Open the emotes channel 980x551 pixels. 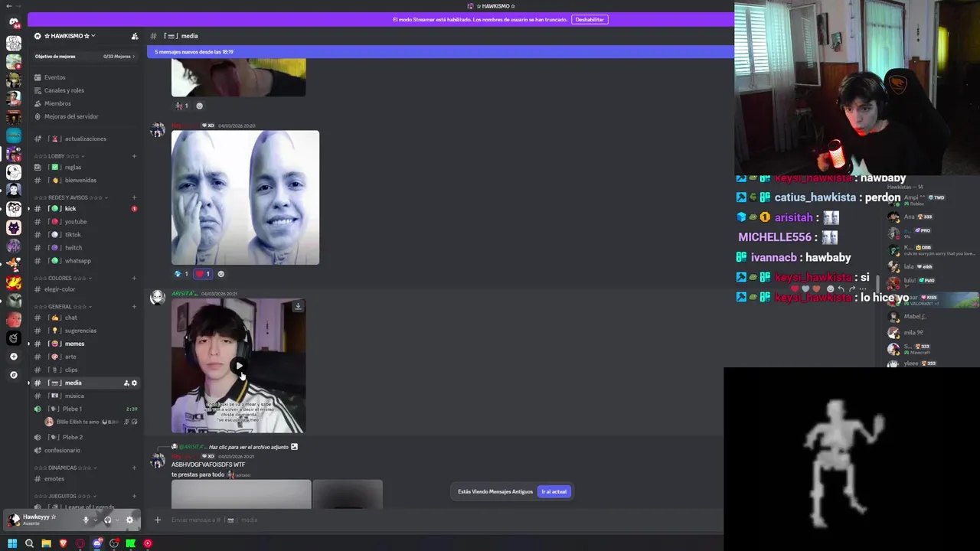54,479
